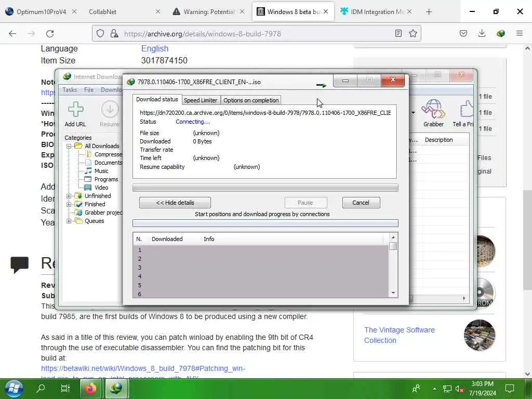The width and height of the screenshot is (532, 399).
Task: Click the IDM extension icon in Firefox toolbar
Action: tap(501, 33)
